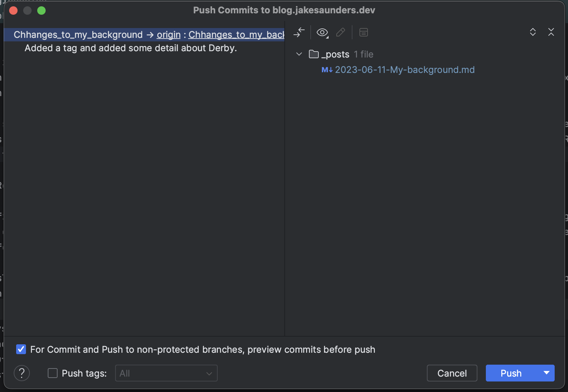Select the Derby commit message entry

pos(131,48)
